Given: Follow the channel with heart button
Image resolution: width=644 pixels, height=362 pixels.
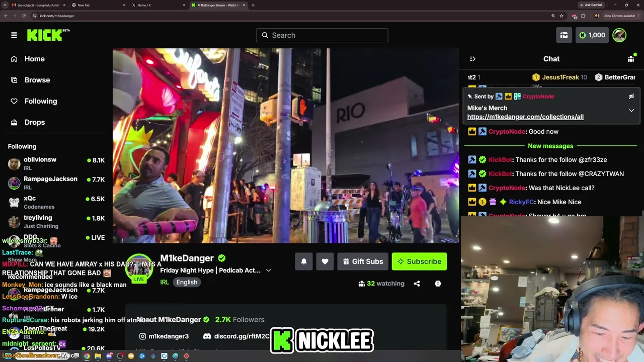Looking at the screenshot, I should coord(325,261).
